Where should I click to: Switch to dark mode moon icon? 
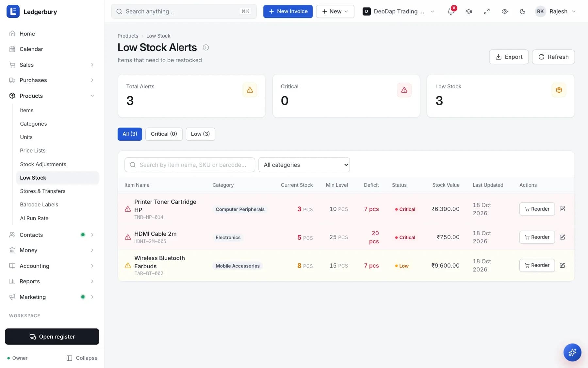(x=523, y=11)
